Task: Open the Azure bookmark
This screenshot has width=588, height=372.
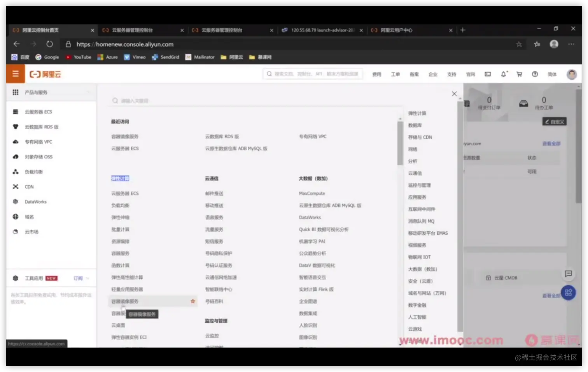Action: [107, 57]
